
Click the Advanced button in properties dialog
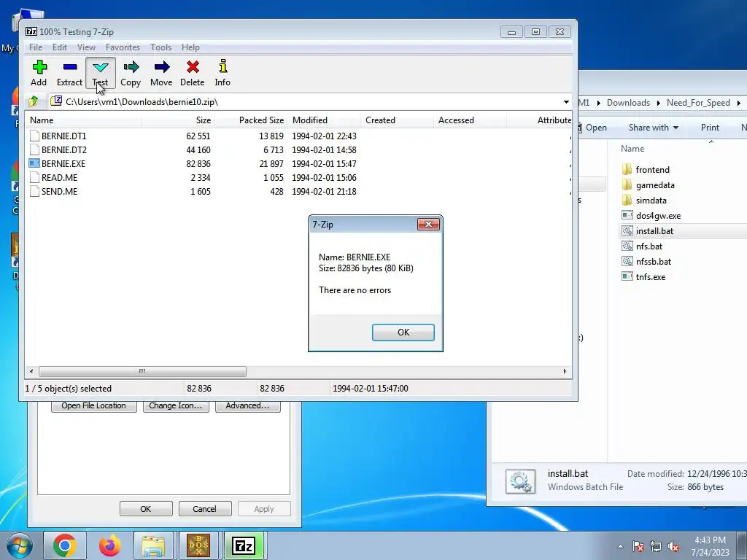point(248,406)
